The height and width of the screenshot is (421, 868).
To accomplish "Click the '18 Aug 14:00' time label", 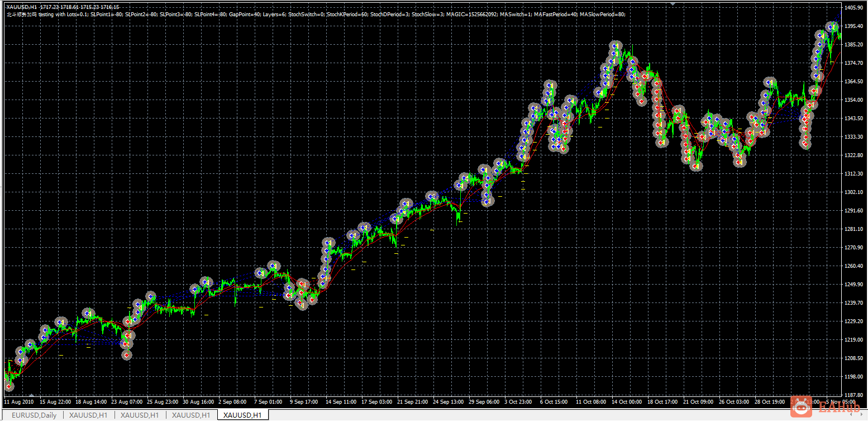I will click(x=92, y=401).
